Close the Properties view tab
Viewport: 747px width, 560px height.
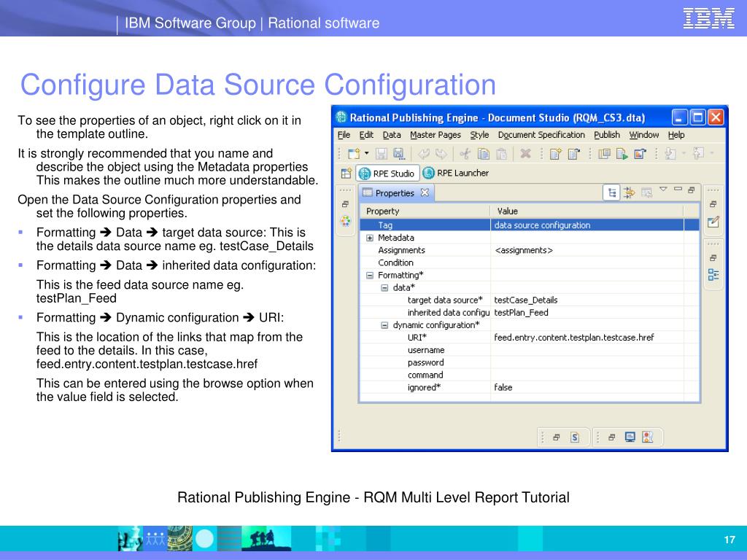pyautogui.click(x=425, y=192)
